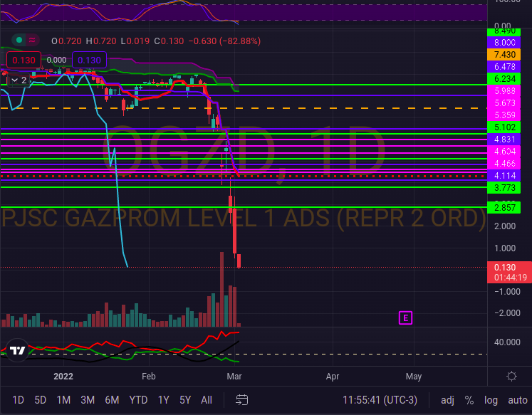Viewport: 532px width, 415px height.
Task: Click the 7.430 orange price label
Action: click(504, 55)
